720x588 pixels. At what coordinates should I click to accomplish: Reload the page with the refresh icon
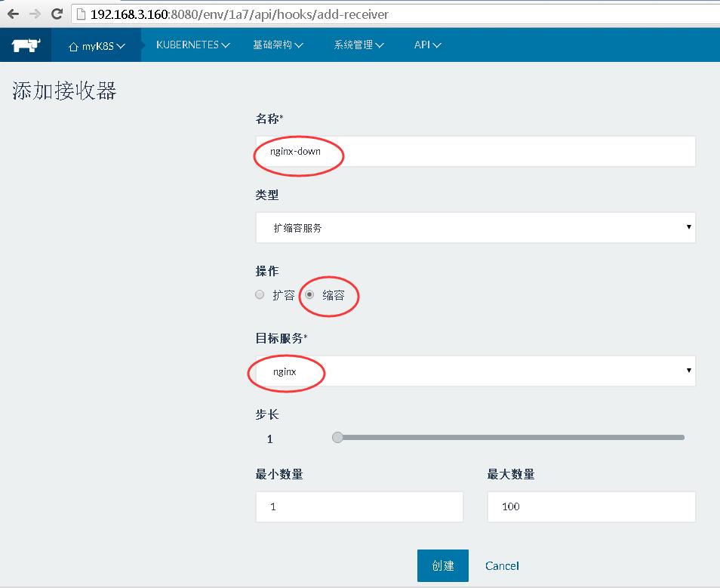[x=57, y=14]
